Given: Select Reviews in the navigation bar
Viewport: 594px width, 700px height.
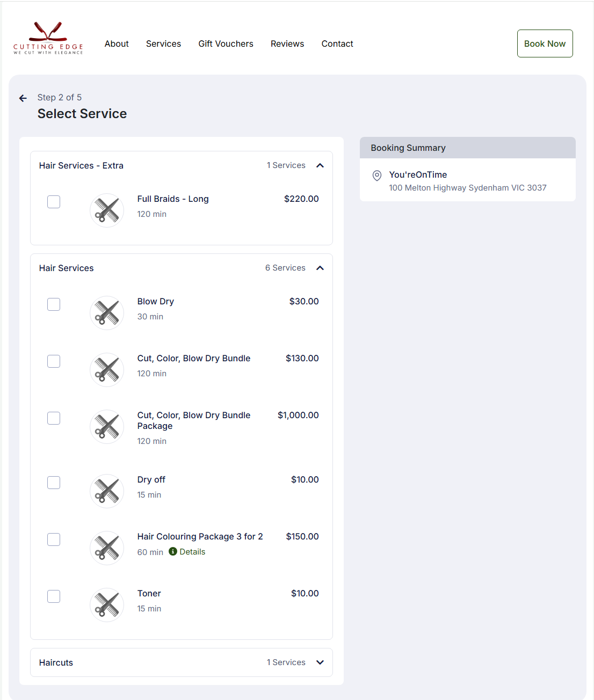Looking at the screenshot, I should [287, 43].
